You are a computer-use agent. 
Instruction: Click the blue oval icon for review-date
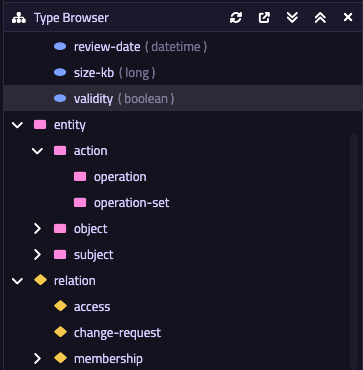click(x=60, y=47)
